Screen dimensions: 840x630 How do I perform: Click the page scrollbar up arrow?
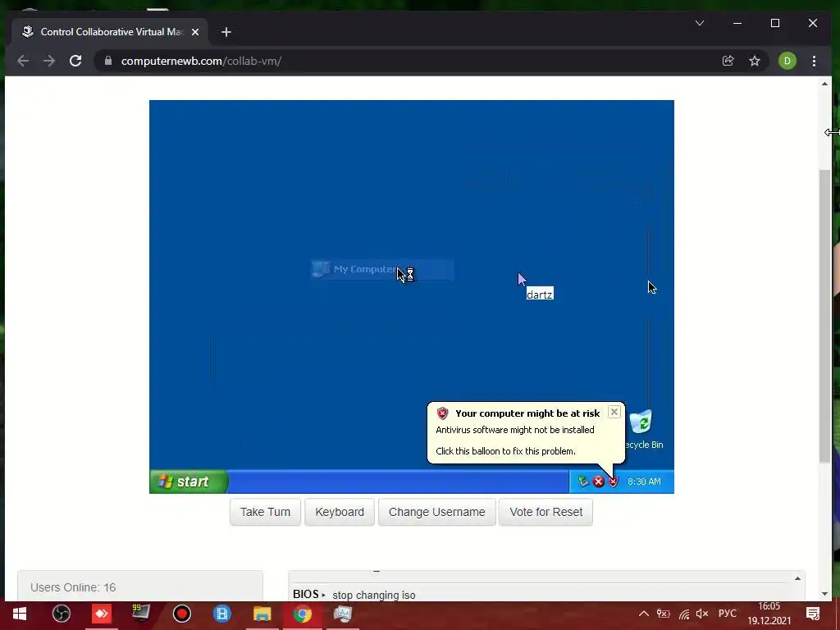(x=824, y=84)
